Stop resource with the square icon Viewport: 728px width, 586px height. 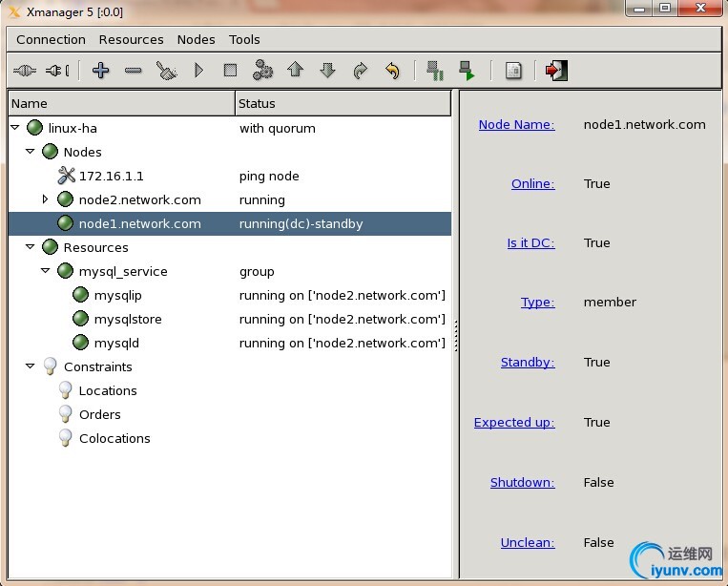point(230,71)
